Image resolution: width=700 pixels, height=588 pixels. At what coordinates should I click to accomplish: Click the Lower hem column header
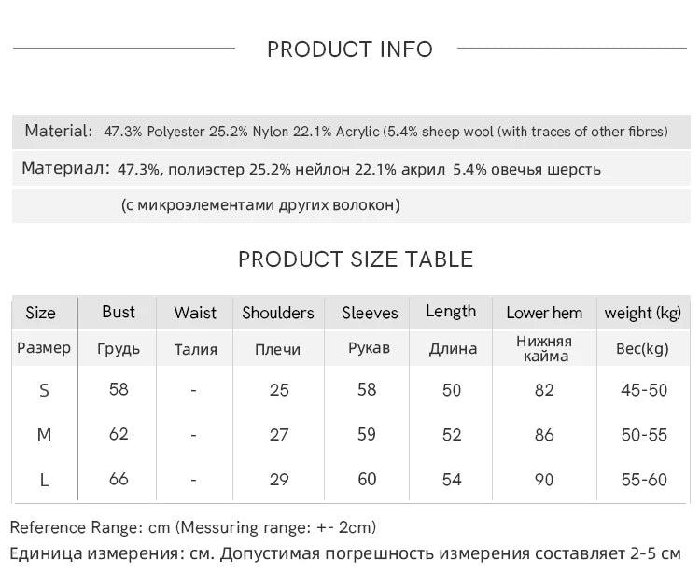click(544, 313)
